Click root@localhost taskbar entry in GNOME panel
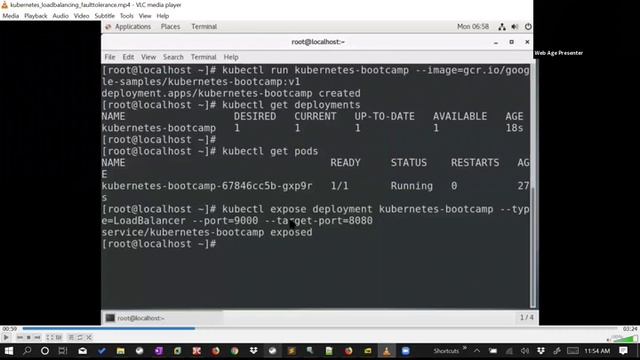 click(x=162, y=318)
